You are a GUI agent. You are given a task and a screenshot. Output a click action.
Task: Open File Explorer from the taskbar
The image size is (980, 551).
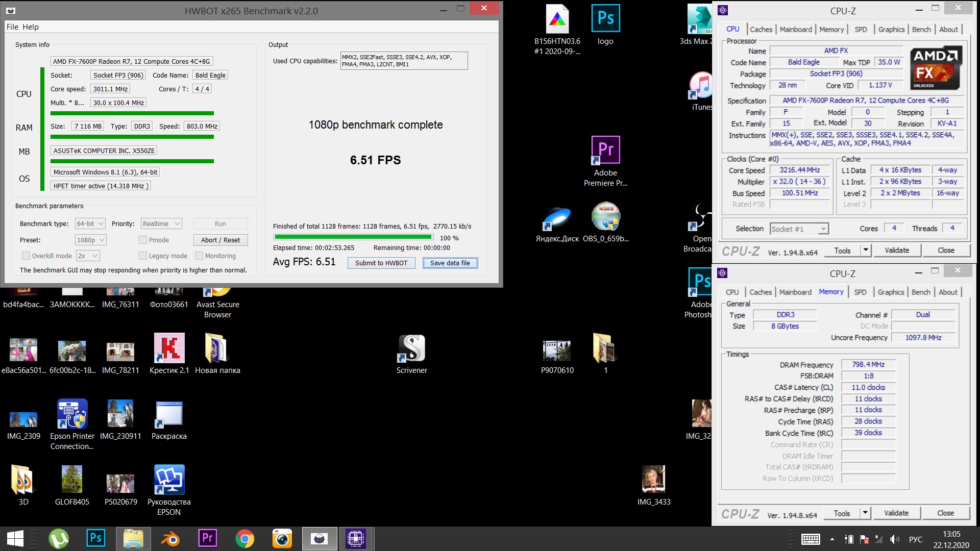(x=133, y=539)
